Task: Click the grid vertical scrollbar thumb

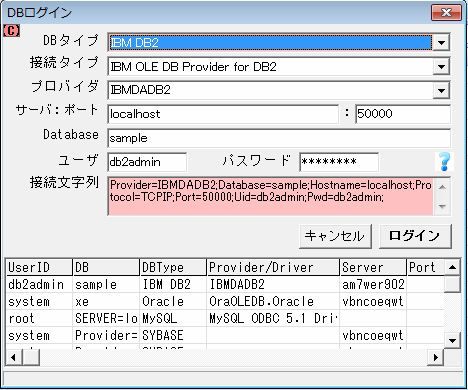Action: pyautogui.click(x=452, y=284)
